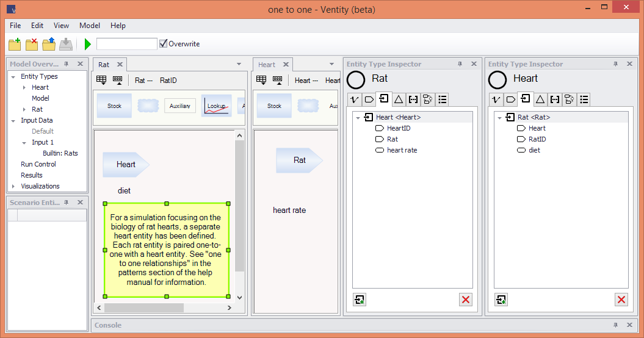Select the cloud tool in Rat palette

(x=148, y=106)
